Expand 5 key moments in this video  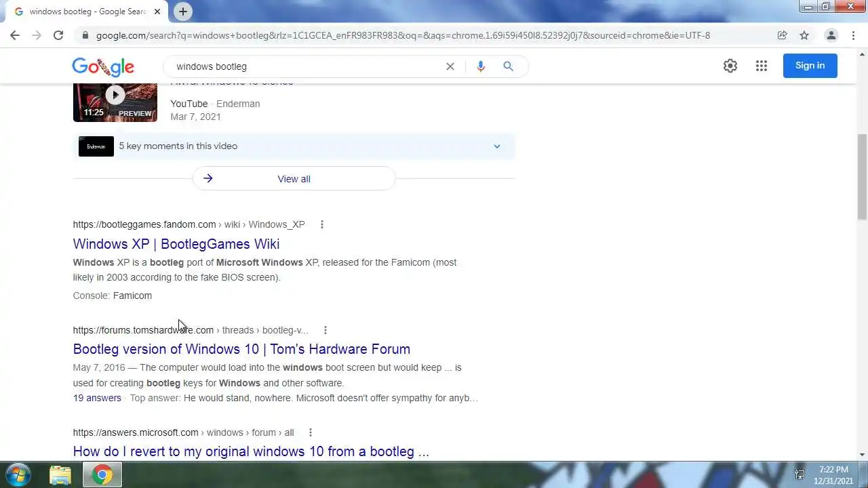tap(294, 146)
